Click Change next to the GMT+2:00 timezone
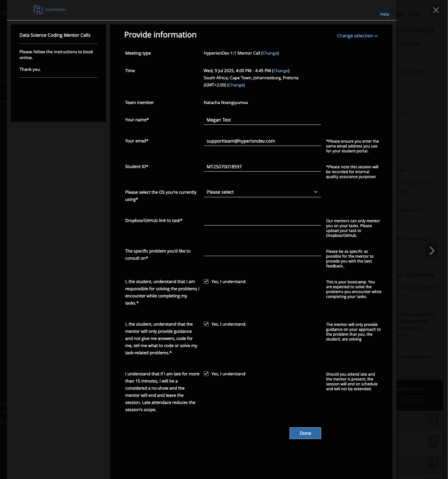This screenshot has width=448, height=479. point(236,85)
